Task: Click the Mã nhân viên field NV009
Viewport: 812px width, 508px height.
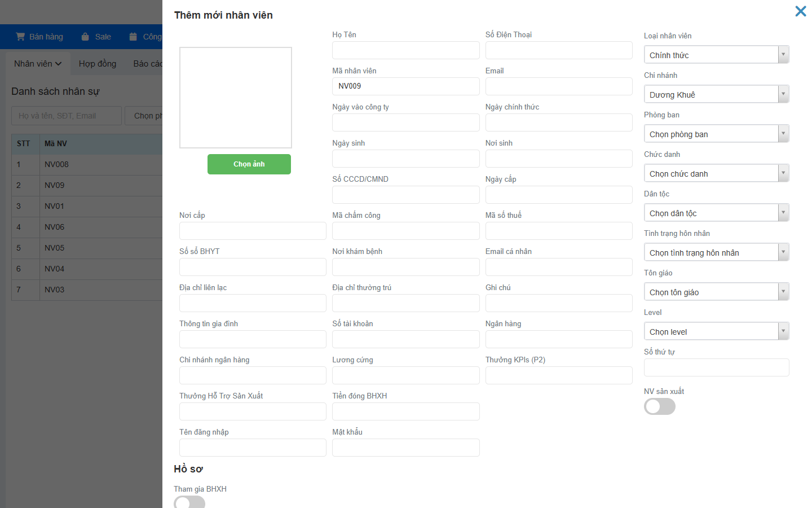Action: [406, 86]
